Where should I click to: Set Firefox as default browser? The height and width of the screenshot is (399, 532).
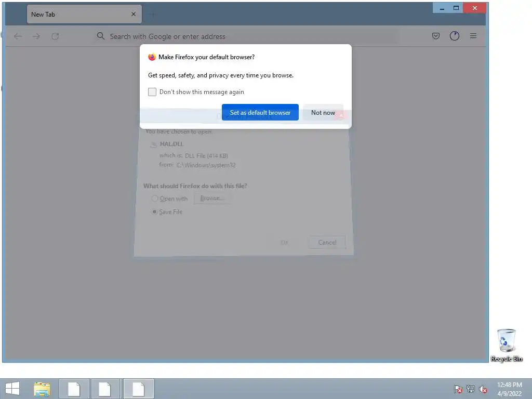(x=260, y=112)
